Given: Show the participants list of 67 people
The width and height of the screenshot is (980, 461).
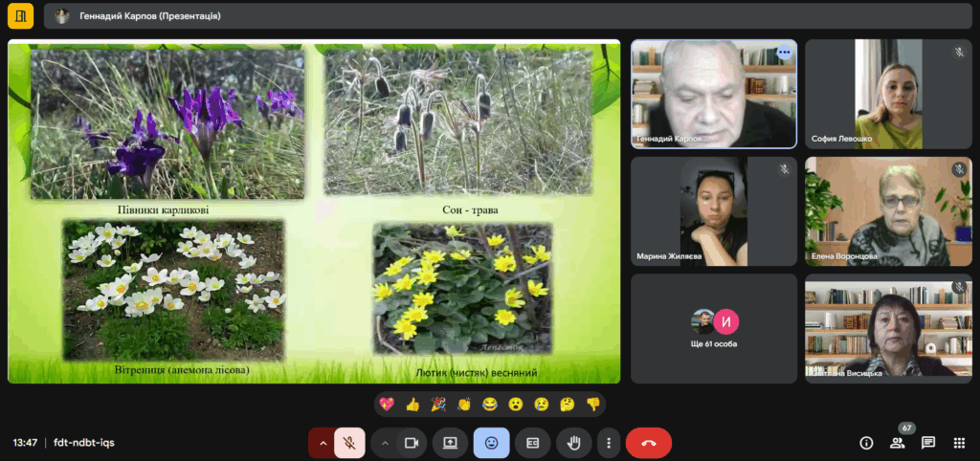Looking at the screenshot, I should (898, 443).
